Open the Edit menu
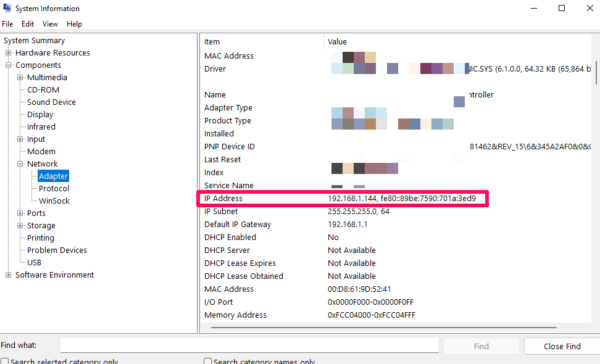This screenshot has height=364, width=600. tap(28, 23)
